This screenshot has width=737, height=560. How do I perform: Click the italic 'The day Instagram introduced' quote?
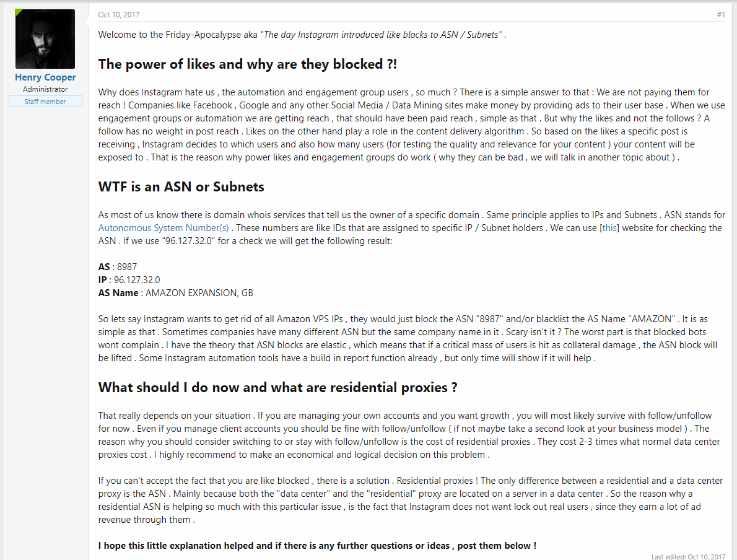[381, 35]
